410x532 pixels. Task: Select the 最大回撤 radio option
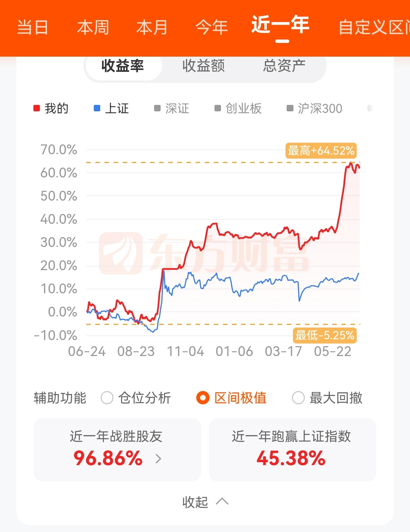click(327, 398)
